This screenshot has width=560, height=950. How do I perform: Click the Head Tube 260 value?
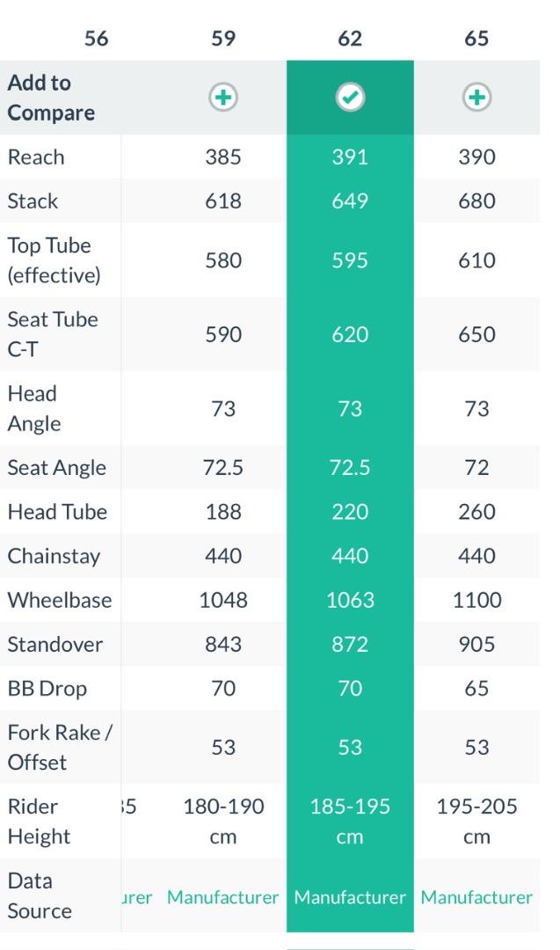[x=476, y=512]
